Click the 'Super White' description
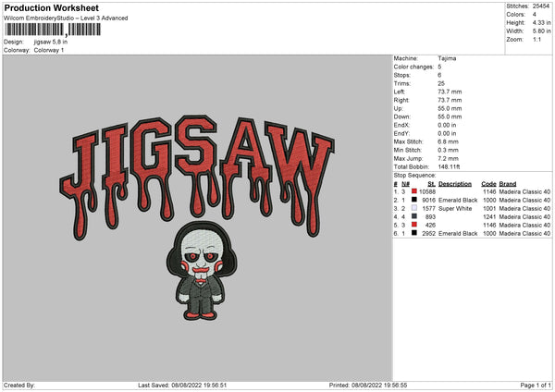 [455, 208]
